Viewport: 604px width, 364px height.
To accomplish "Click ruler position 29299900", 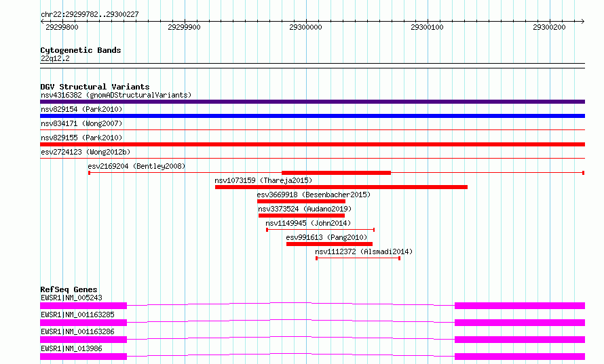I will click(184, 27).
